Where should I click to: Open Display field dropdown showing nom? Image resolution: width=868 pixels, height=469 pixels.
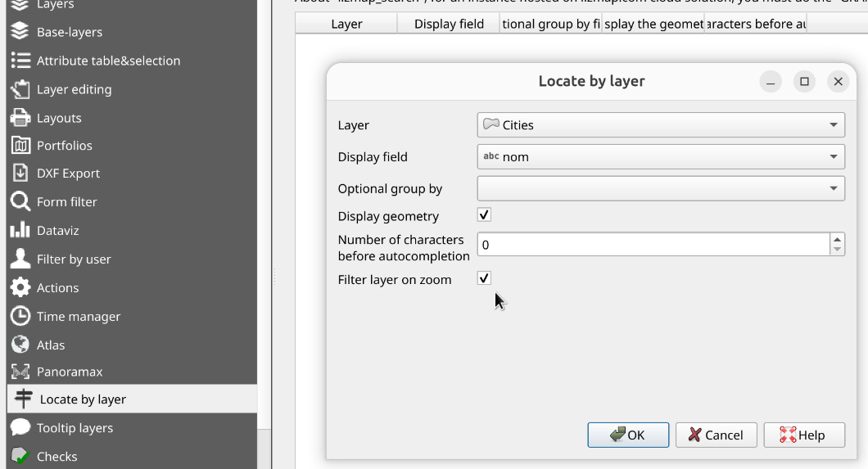[x=661, y=156]
